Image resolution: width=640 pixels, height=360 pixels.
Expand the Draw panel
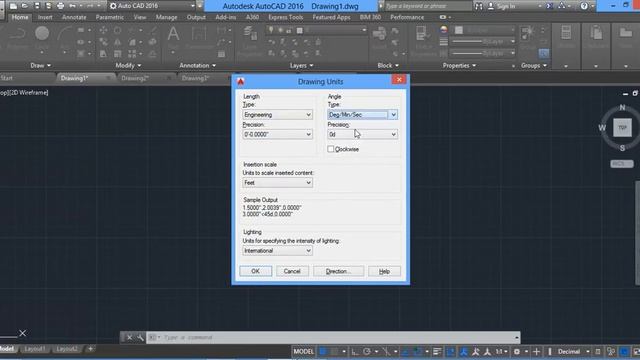[x=40, y=65]
